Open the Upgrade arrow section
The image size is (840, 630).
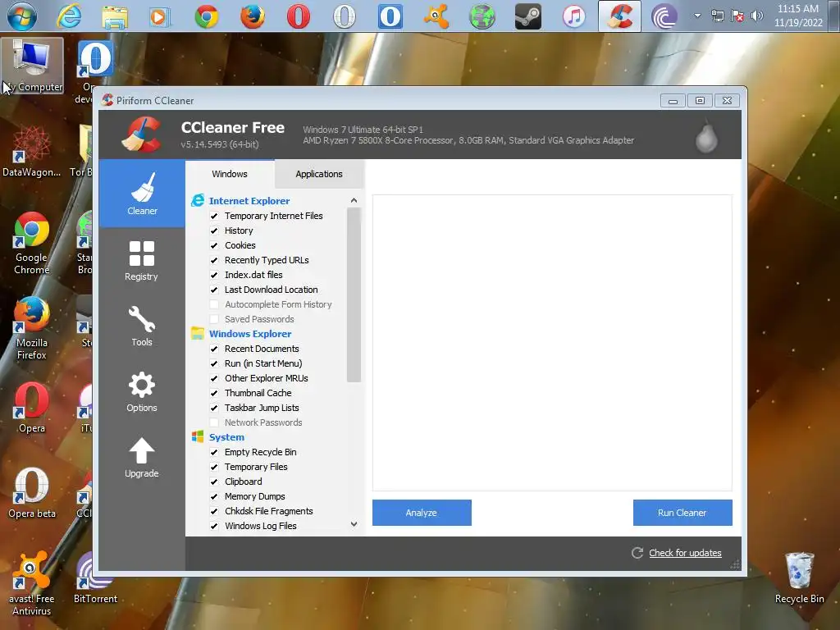(142, 458)
